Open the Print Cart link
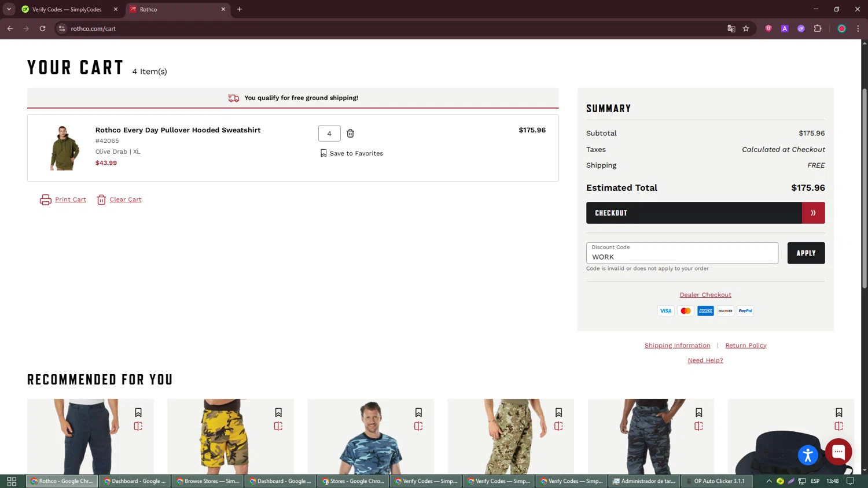Image resolution: width=868 pixels, height=488 pixels. click(71, 199)
